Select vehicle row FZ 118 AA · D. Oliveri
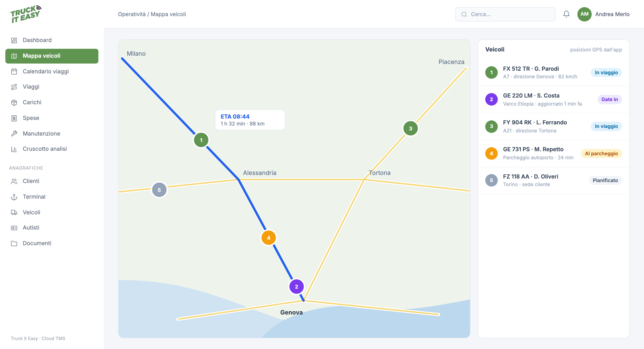This screenshot has height=349, width=644. pos(553,180)
